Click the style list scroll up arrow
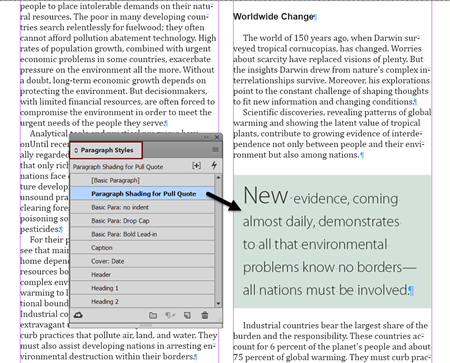Viewport: 450px width, 363px height. (x=218, y=177)
